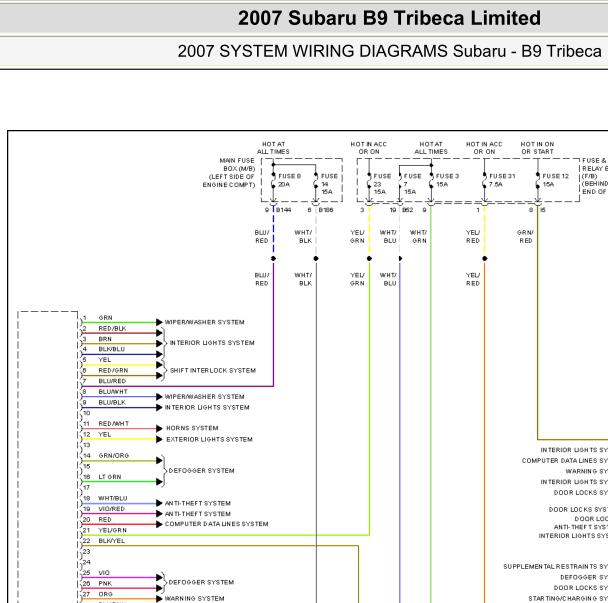Screen dimensions: 608x603
Task: Select pin 21 "YEL/GRN" wire label
Action: click(112, 530)
